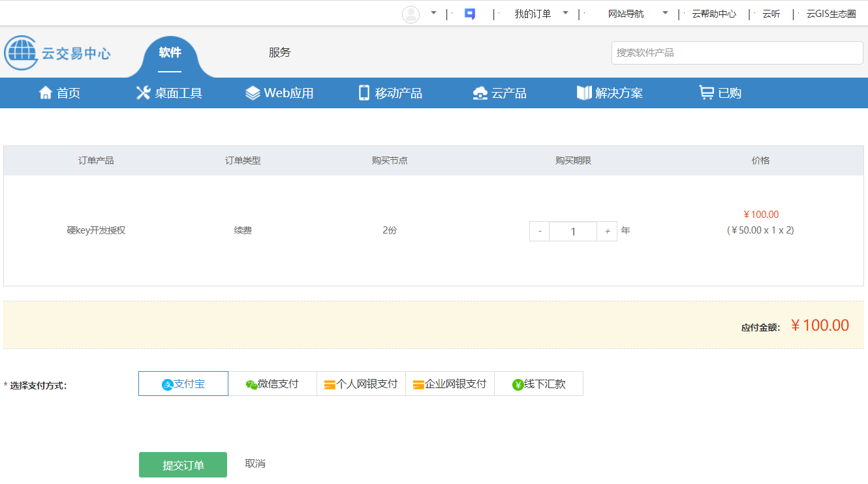Select 支付宝 payment method
868x484 pixels.
point(183,384)
